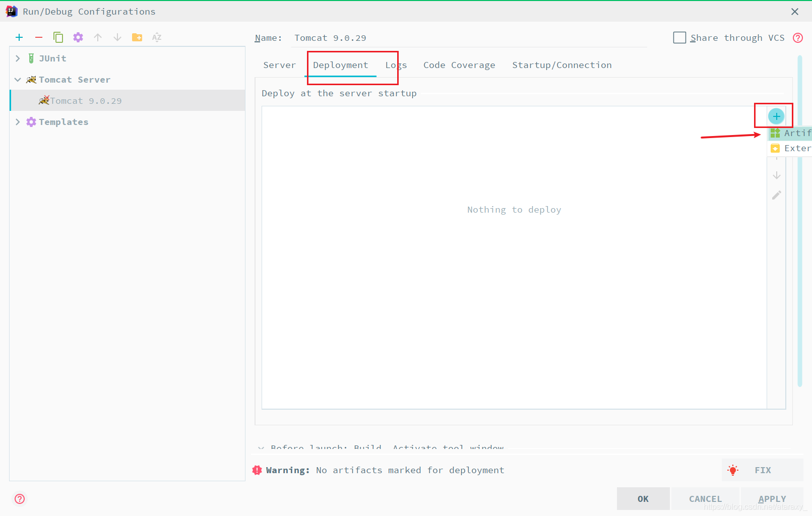Open help via the bottom-left question mark icon

pos(20,499)
